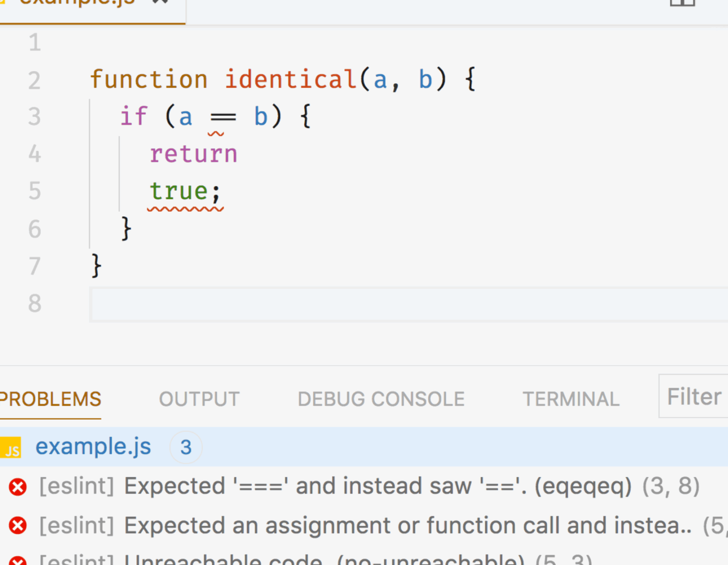This screenshot has height=565, width=728.
Task: Click error icon beside assignment or function call problem
Action: tap(18, 526)
